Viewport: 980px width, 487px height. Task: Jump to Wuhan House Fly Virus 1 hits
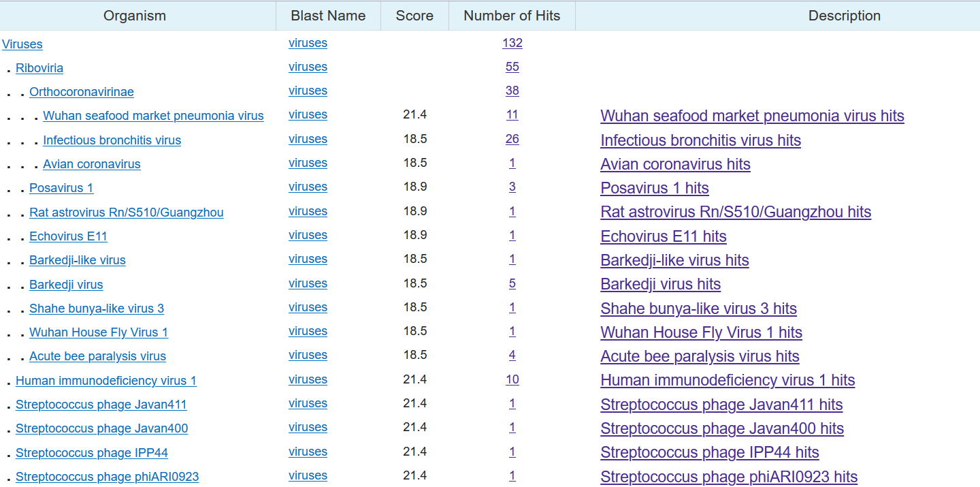click(701, 332)
